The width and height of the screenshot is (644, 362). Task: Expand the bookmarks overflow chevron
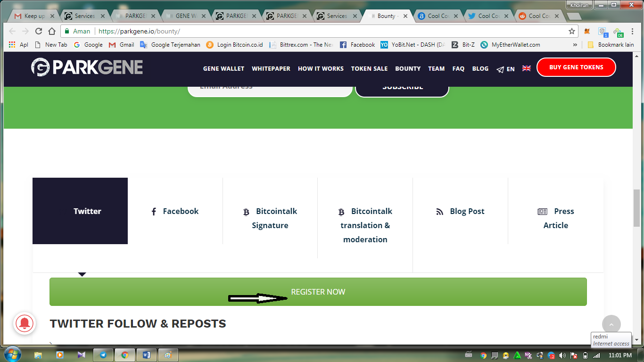click(x=575, y=45)
